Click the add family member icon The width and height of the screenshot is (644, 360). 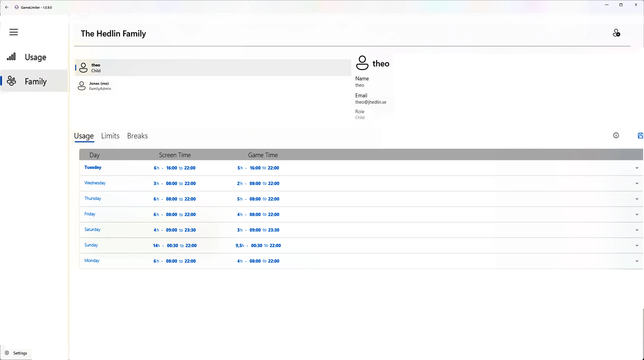617,33
